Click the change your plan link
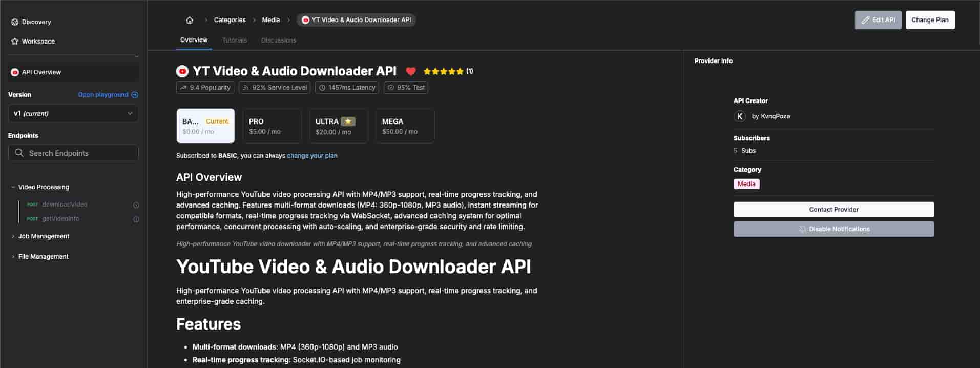Viewport: 980px width, 368px height. (312, 156)
